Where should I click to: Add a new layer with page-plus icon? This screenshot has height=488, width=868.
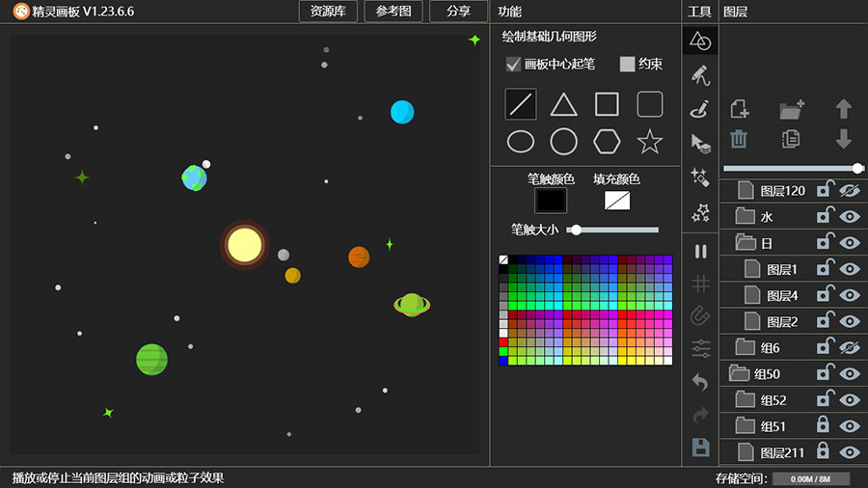(739, 109)
